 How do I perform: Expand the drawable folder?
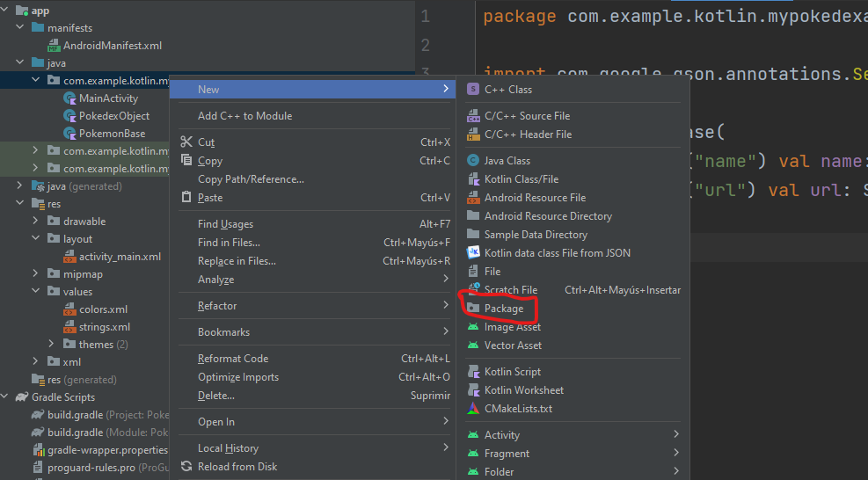pyautogui.click(x=37, y=222)
